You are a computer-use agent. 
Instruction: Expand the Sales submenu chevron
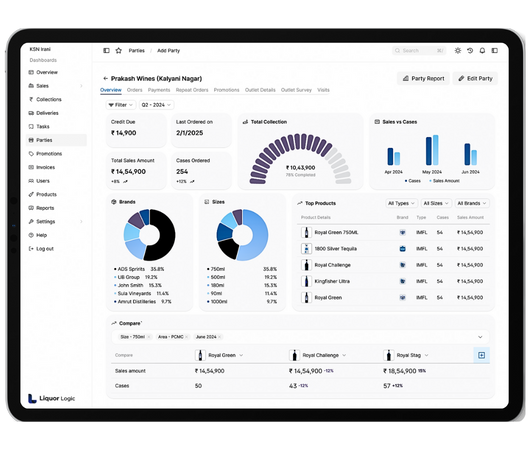tap(81, 86)
